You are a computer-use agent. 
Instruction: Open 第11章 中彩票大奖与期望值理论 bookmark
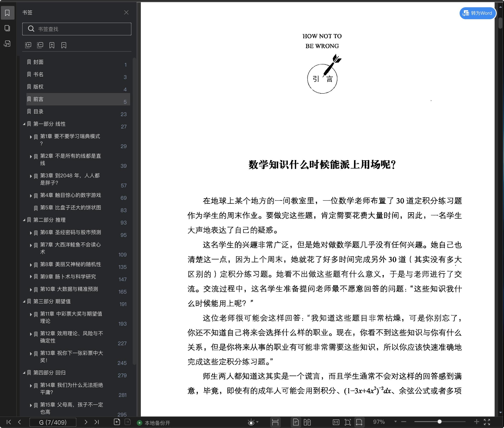pos(71,317)
